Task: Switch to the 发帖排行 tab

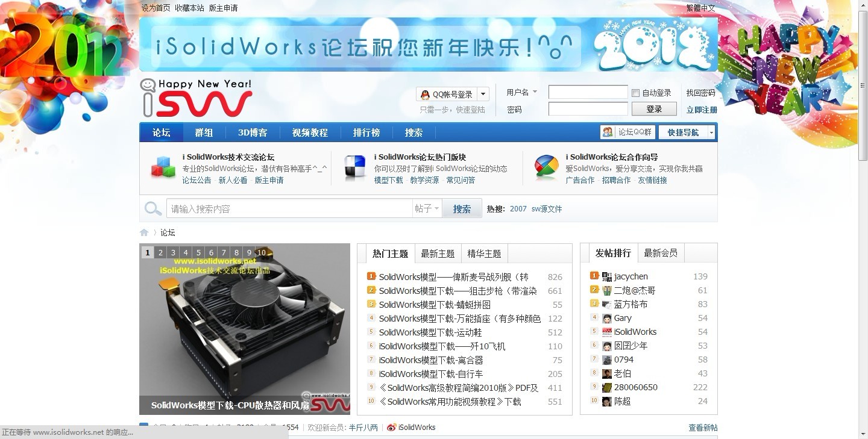Action: 613,253
